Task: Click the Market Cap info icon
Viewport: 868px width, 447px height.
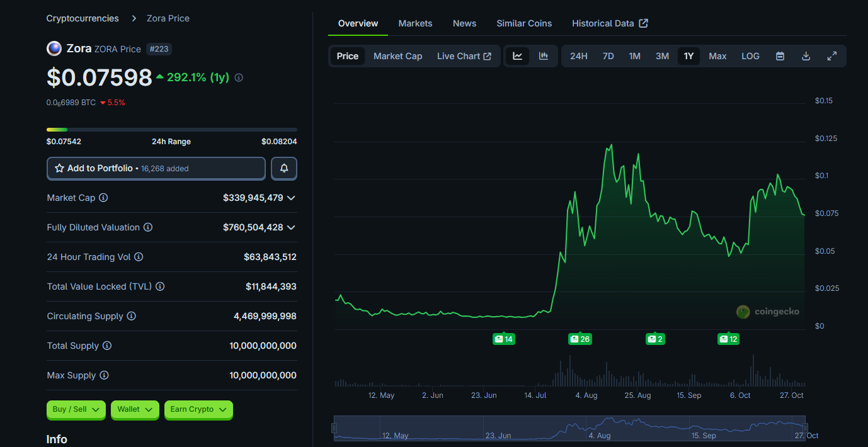Action: tap(103, 198)
